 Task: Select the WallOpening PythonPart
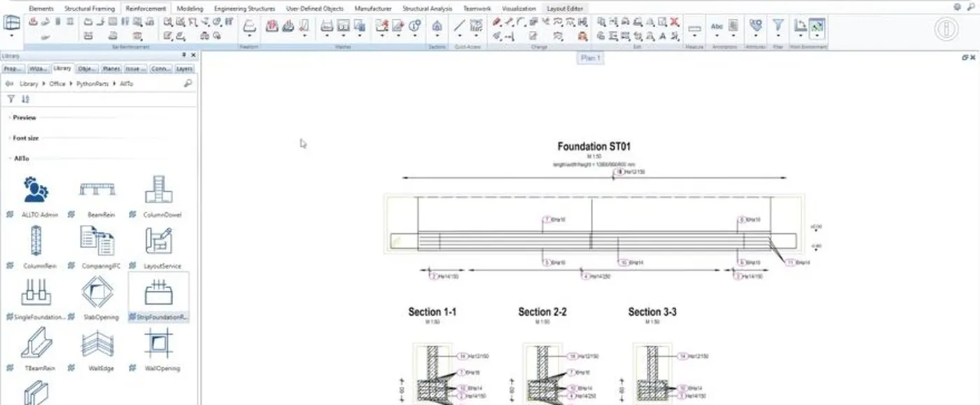158,349
